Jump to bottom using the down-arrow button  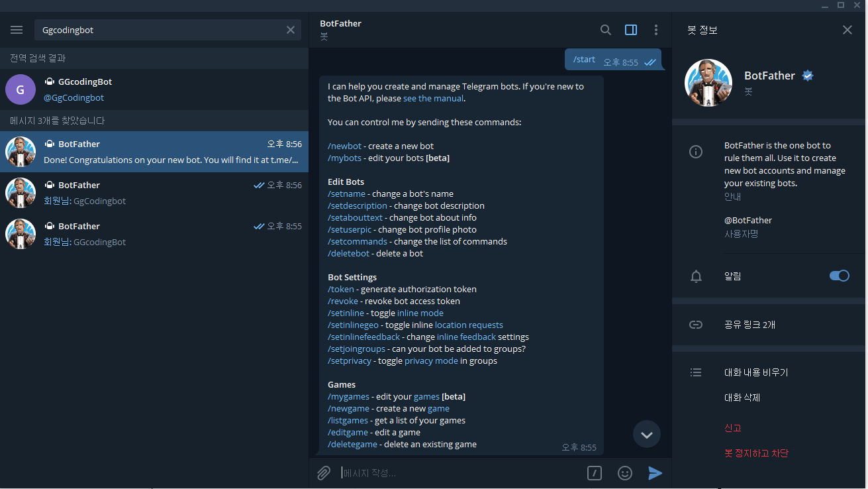pos(647,435)
